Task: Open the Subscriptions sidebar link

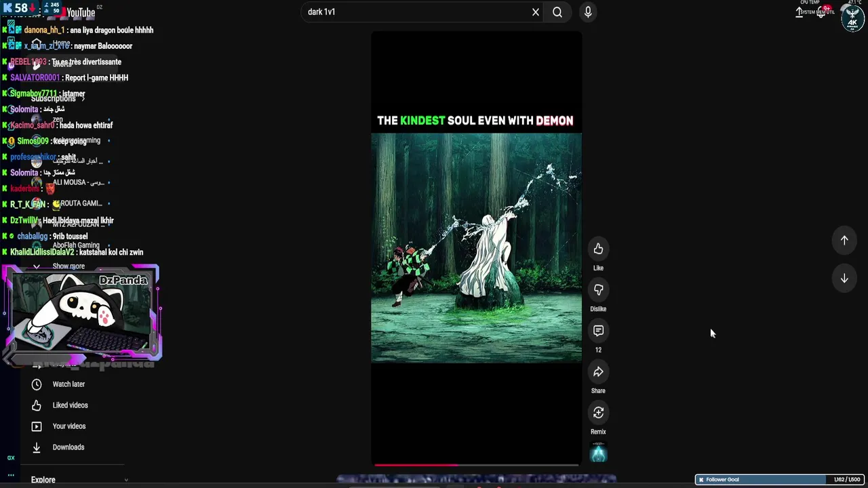Action: (x=58, y=99)
